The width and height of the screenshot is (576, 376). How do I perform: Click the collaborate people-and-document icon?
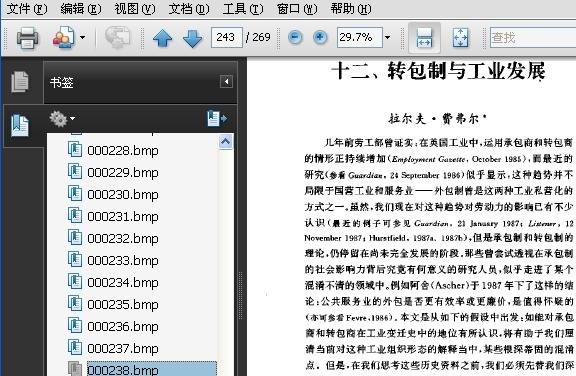click(x=64, y=37)
